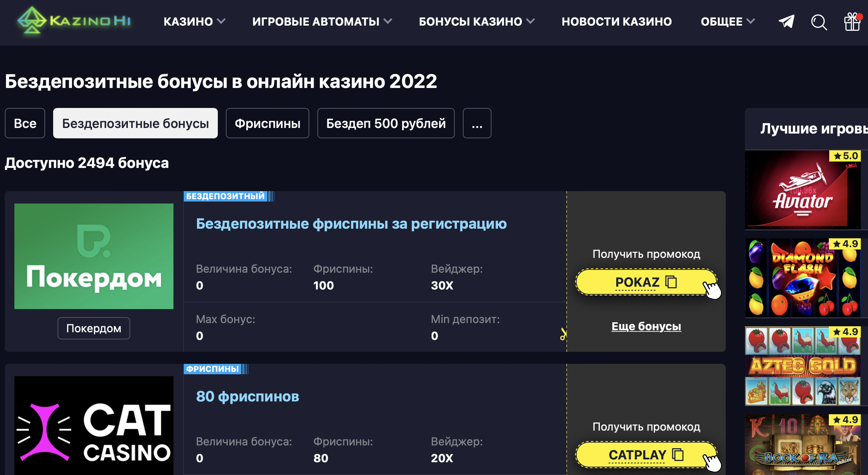Screen dimensions: 868x475
Task: Click the Покердом casino logo image
Action: tap(94, 256)
